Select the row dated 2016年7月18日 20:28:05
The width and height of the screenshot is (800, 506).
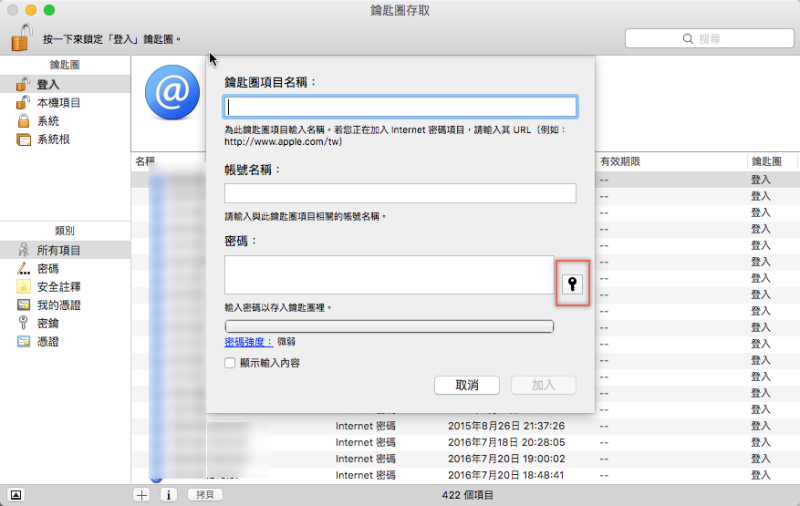[465, 442]
